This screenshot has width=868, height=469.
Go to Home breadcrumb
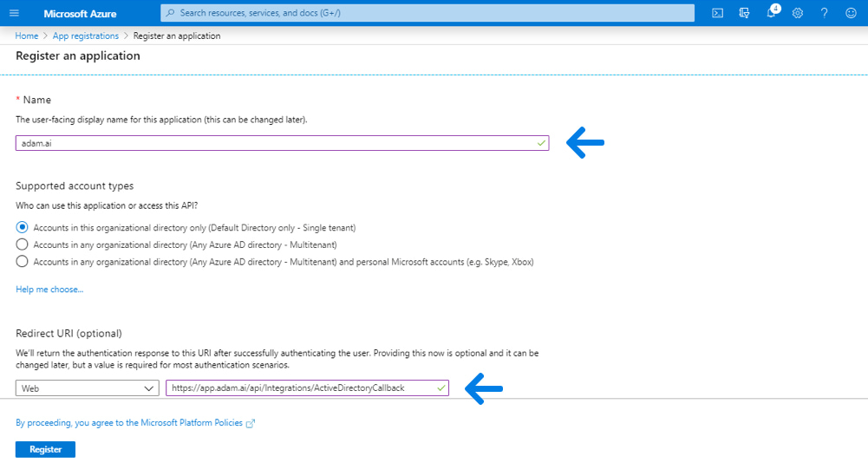[27, 36]
